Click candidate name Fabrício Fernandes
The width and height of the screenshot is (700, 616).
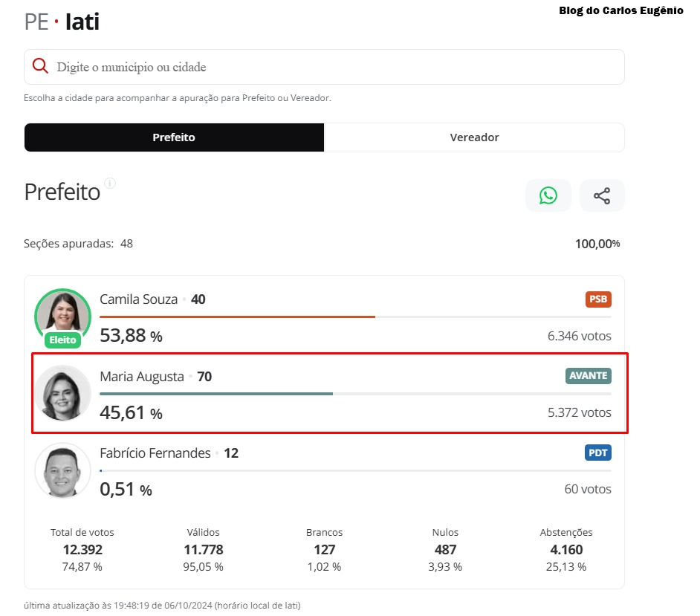pyautogui.click(x=155, y=453)
